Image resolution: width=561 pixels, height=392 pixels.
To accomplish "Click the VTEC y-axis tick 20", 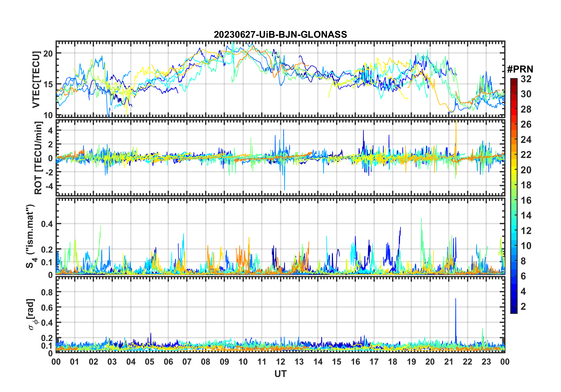I will (x=48, y=53).
